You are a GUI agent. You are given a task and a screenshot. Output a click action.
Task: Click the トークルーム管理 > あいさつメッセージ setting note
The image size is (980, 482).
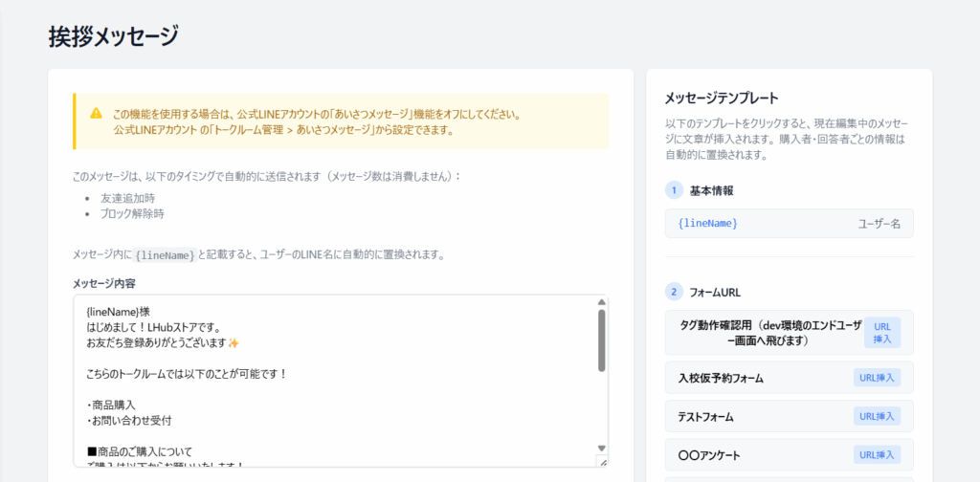(x=283, y=130)
